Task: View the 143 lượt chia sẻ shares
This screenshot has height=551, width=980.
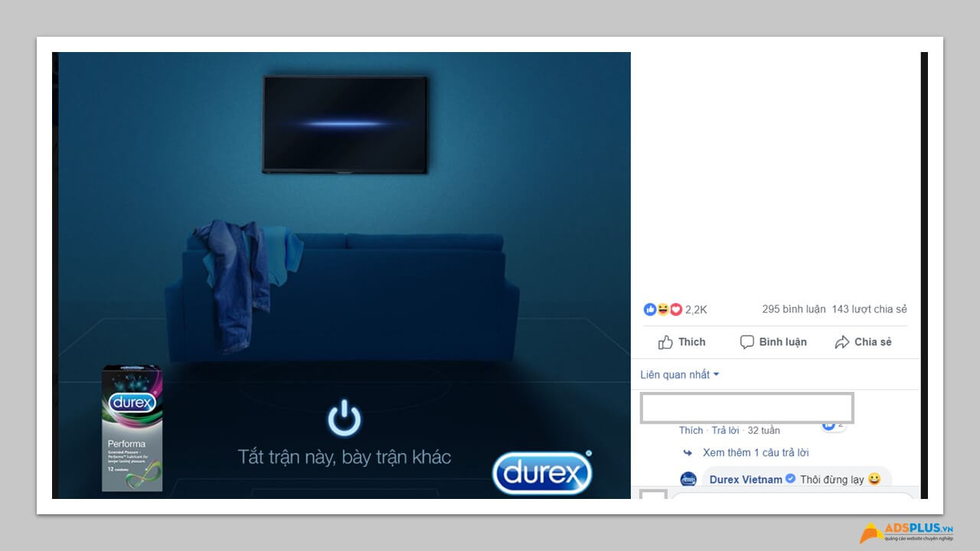Action: 869,309
